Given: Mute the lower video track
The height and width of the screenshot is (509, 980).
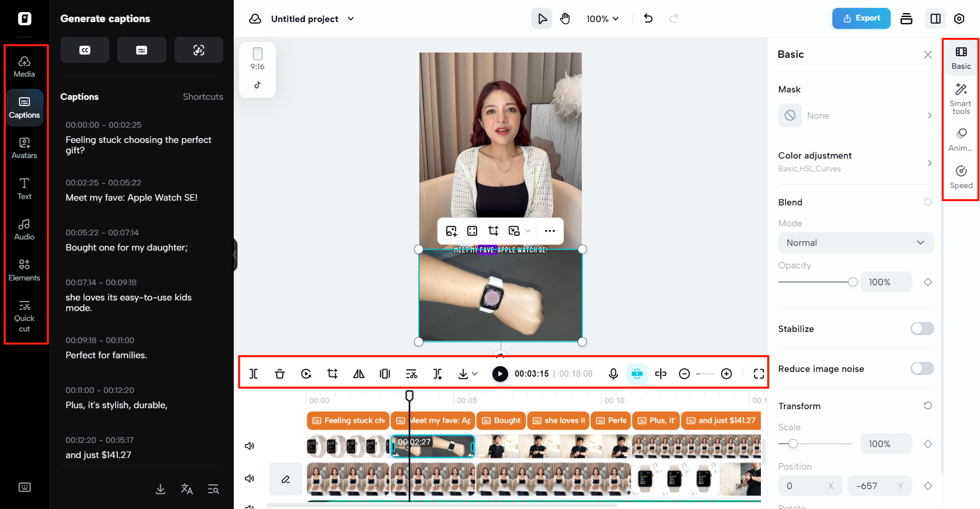Looking at the screenshot, I should coord(250,479).
